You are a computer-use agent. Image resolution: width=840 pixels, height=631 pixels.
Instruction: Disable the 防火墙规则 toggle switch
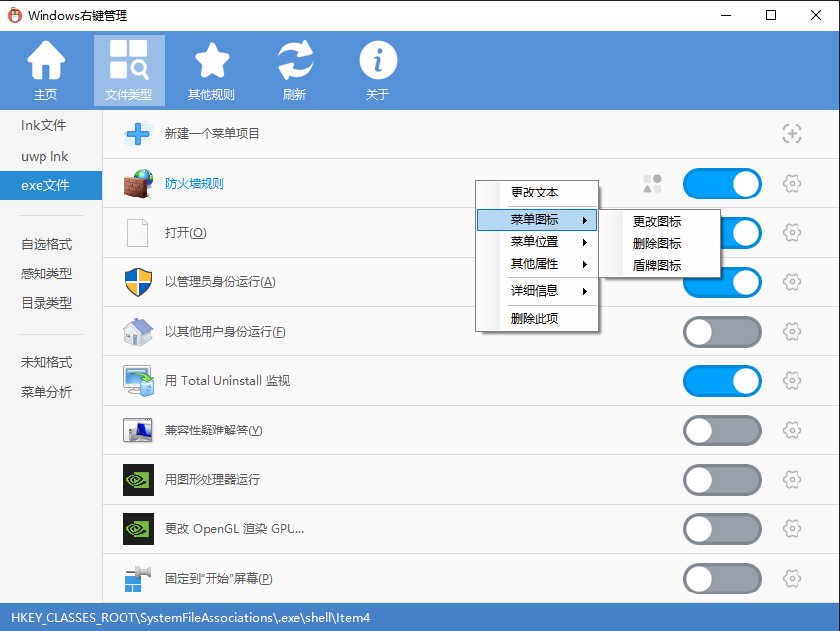[721, 184]
